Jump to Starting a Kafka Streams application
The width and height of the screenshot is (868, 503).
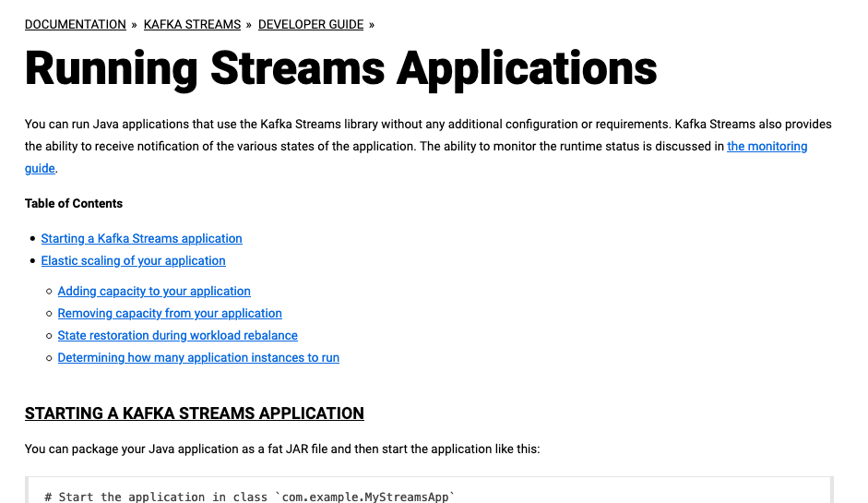(142, 238)
